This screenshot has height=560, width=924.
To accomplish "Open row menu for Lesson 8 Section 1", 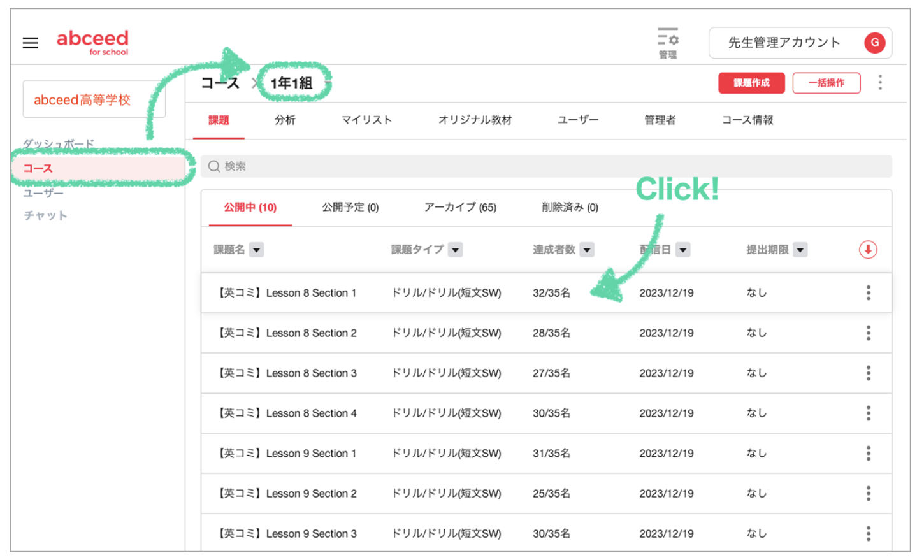I will [868, 293].
